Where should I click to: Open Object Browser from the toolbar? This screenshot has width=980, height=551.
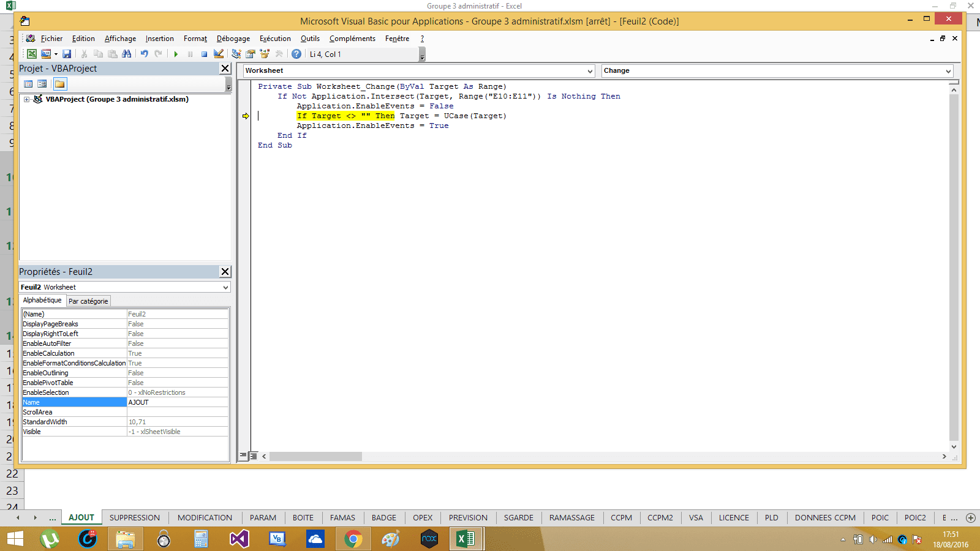(265, 54)
